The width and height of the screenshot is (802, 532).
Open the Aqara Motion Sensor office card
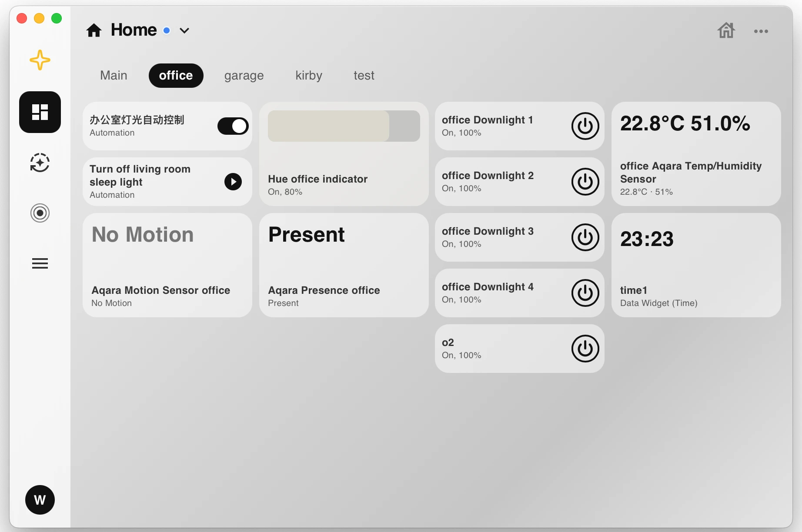tap(167, 265)
